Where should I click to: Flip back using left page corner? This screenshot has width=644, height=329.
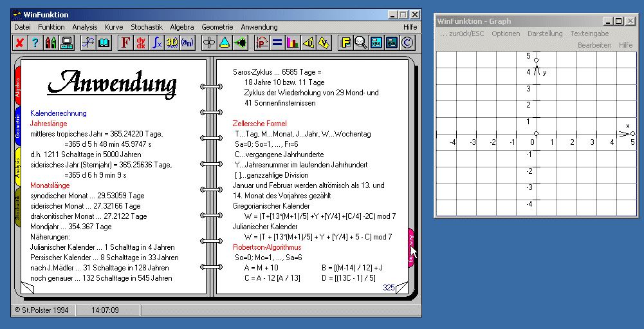(x=27, y=287)
